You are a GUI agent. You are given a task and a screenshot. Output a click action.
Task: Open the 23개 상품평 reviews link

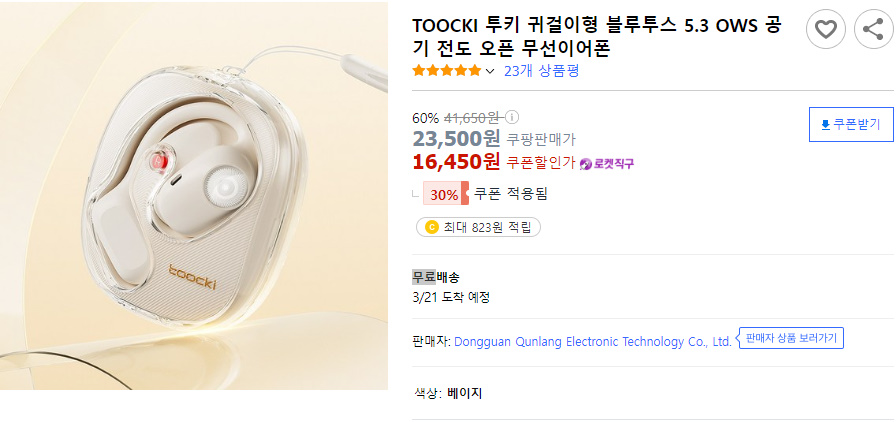coord(542,71)
